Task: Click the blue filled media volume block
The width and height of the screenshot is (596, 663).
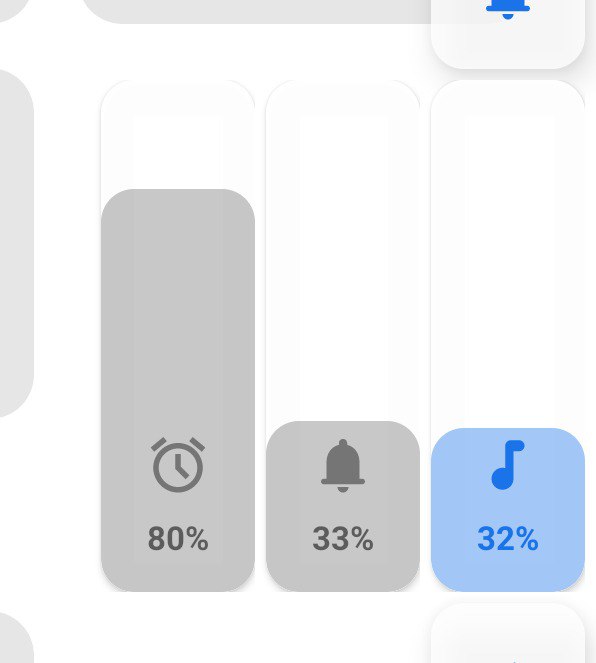Action: 508,510
